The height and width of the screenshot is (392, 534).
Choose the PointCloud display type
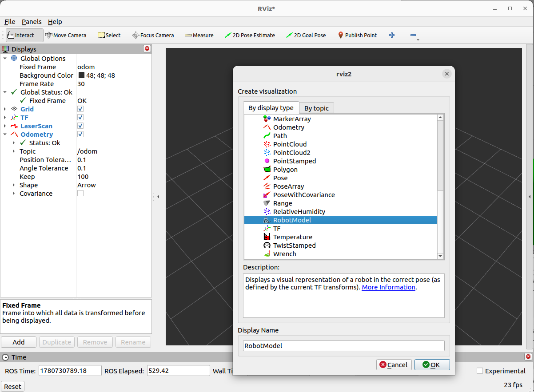point(290,144)
